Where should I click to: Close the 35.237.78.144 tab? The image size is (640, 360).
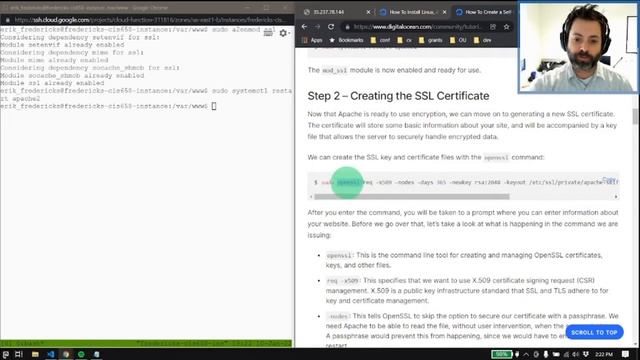pyautogui.click(x=368, y=12)
